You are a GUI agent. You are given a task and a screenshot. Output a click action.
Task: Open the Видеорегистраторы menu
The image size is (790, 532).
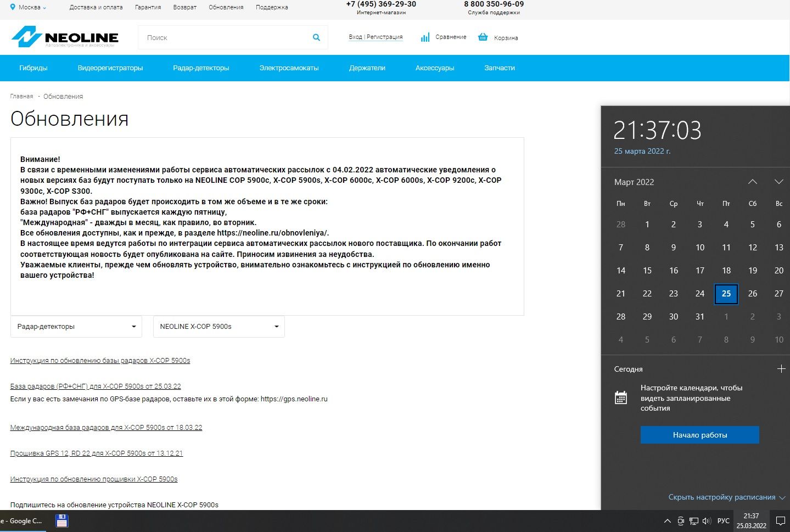(x=110, y=68)
